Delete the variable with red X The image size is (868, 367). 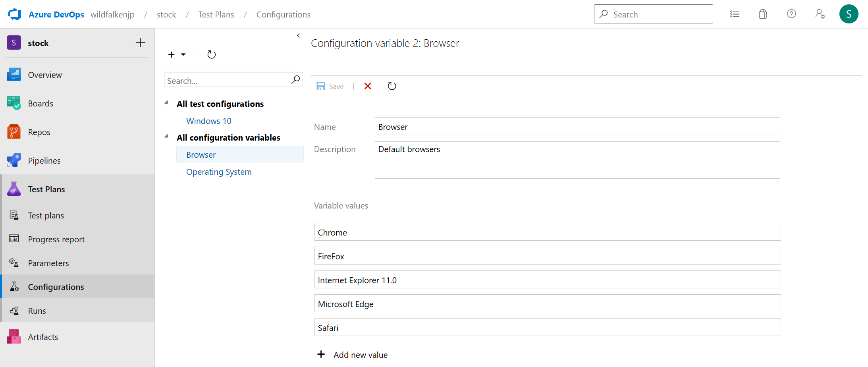pyautogui.click(x=368, y=86)
